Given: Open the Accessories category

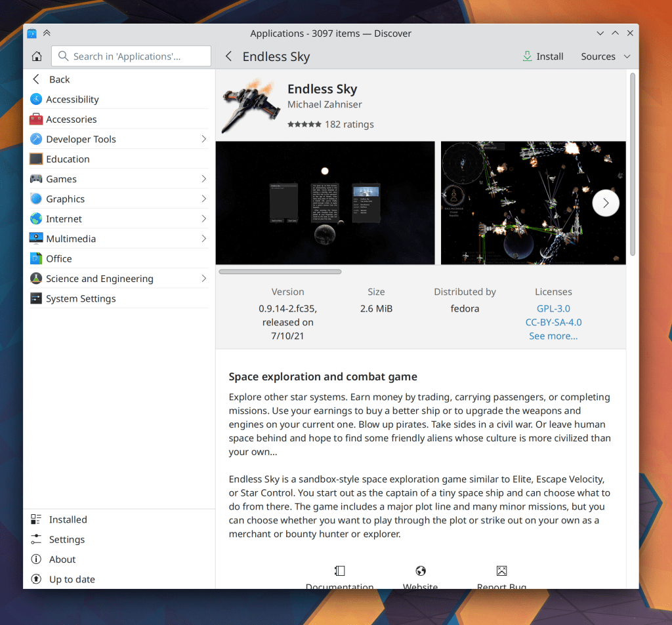Looking at the screenshot, I should coord(71,119).
